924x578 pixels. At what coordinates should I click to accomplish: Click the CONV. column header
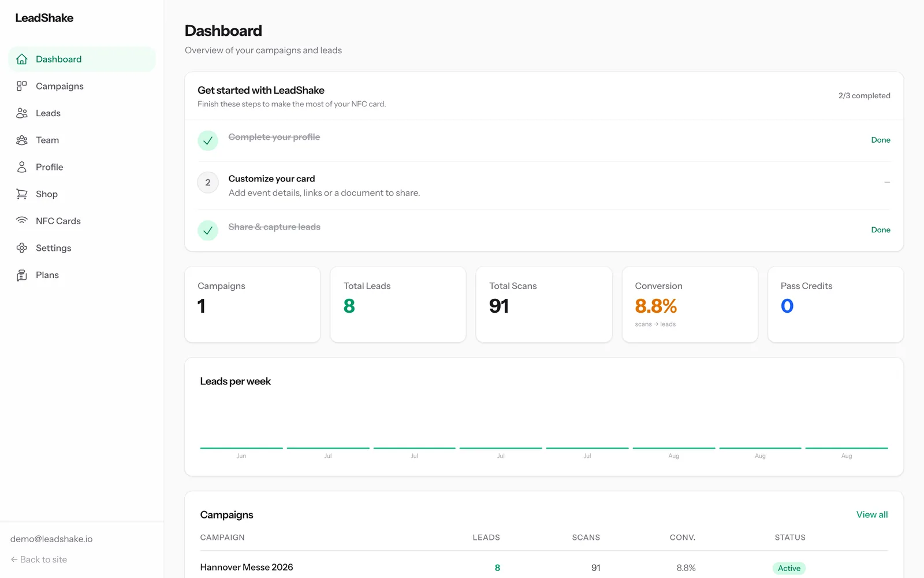[x=683, y=538]
